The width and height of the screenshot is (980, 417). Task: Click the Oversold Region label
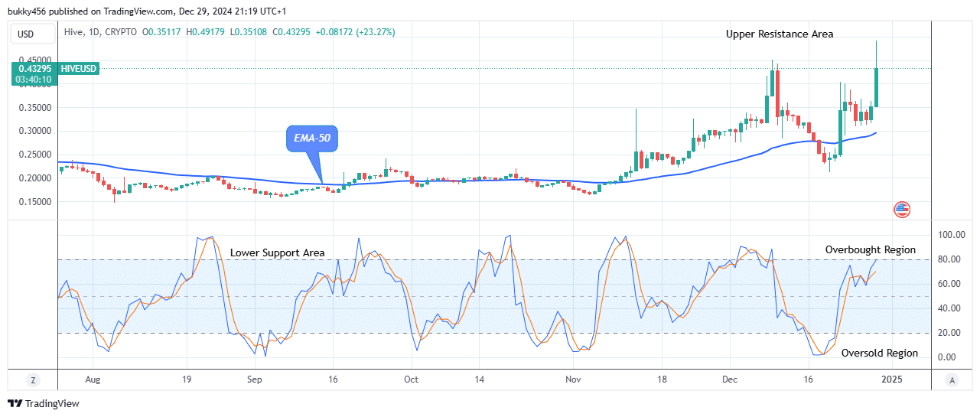(880, 353)
